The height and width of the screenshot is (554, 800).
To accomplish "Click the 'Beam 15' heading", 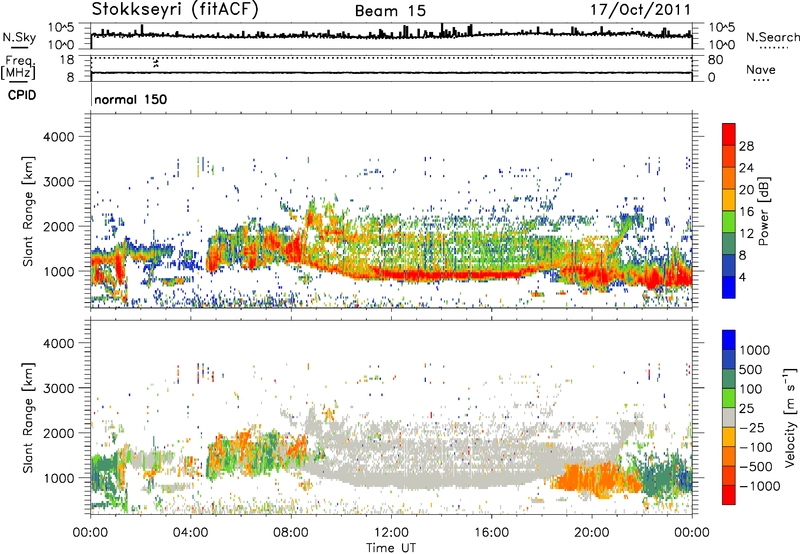I will tap(390, 11).
